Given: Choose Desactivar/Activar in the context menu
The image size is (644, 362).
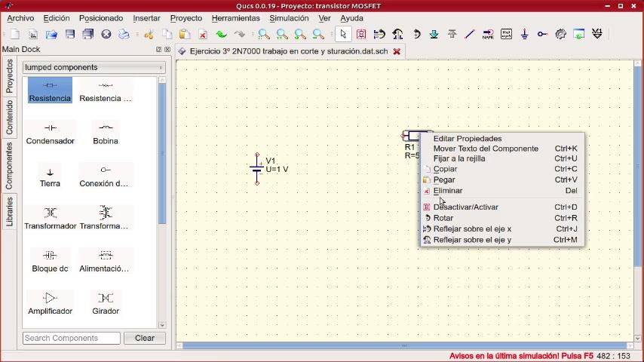Looking at the screenshot, I should coord(465,207).
